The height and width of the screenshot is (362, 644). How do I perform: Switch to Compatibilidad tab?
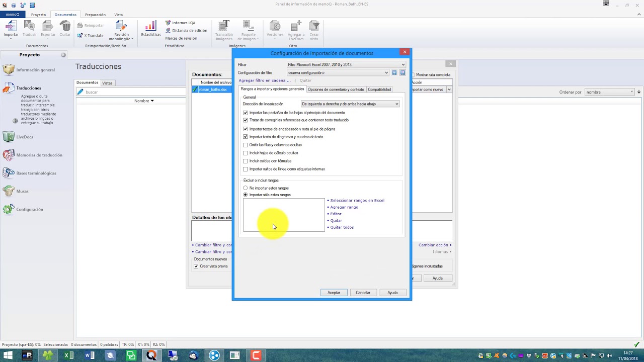pos(379,89)
